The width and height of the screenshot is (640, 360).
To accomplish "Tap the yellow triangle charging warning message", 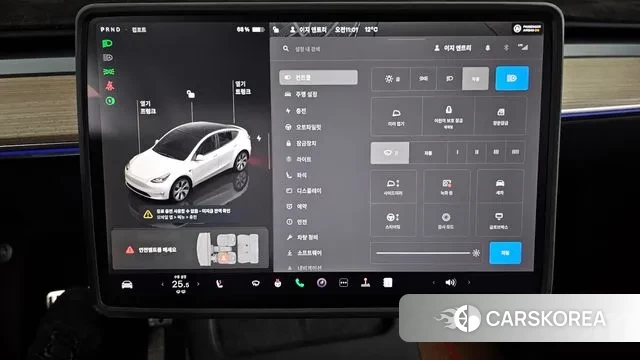I will tap(187, 214).
